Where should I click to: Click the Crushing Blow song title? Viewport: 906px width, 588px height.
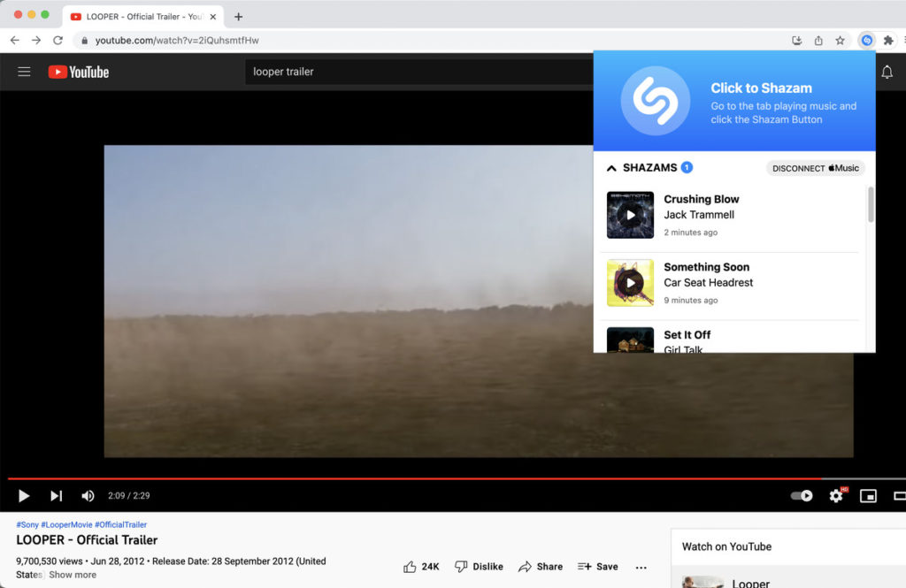pyautogui.click(x=702, y=199)
